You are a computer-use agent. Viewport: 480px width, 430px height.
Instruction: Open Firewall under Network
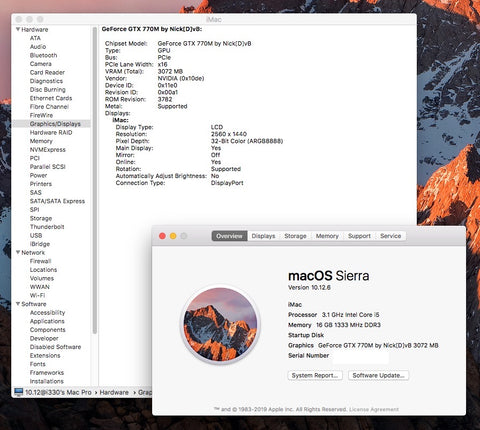(40, 261)
